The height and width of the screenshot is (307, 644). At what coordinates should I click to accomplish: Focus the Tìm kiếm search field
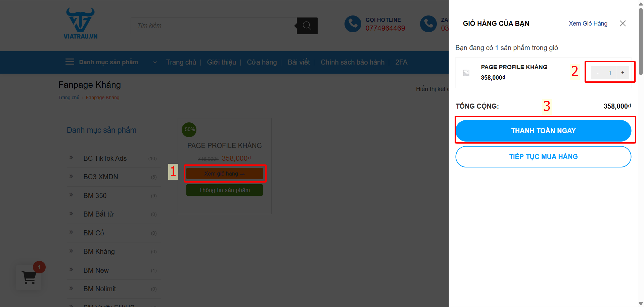(214, 26)
